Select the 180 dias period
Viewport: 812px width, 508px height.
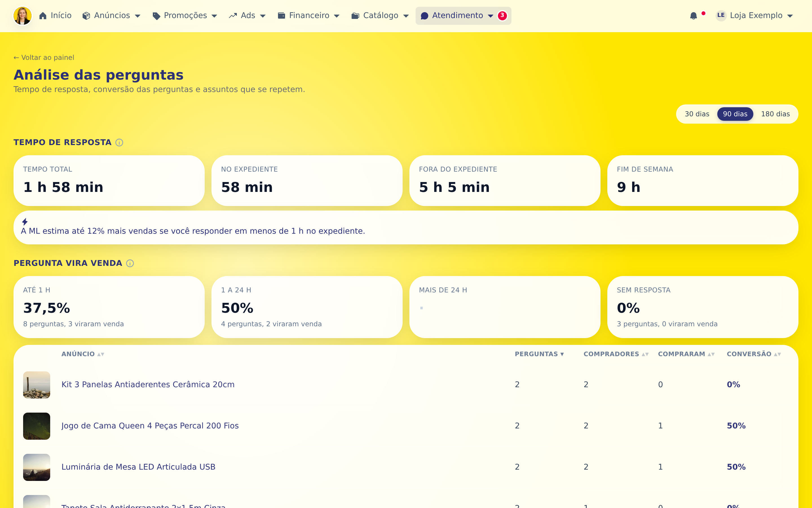[x=775, y=114]
